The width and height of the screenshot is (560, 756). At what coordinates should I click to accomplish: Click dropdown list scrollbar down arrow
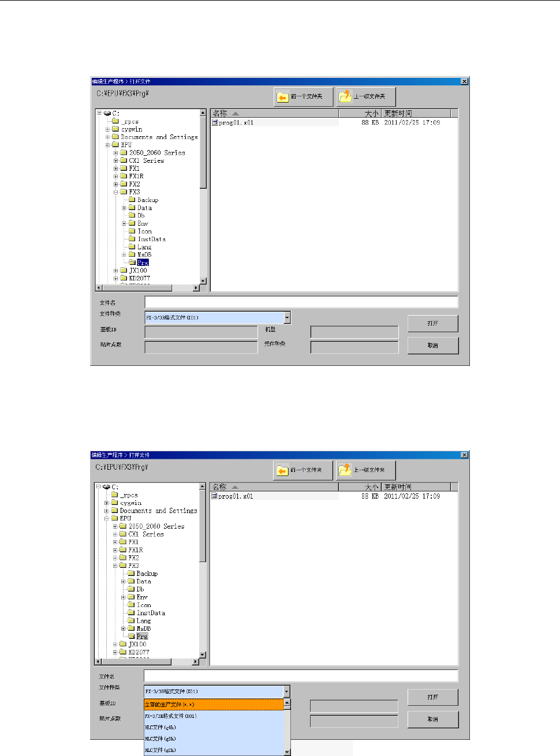(x=287, y=752)
